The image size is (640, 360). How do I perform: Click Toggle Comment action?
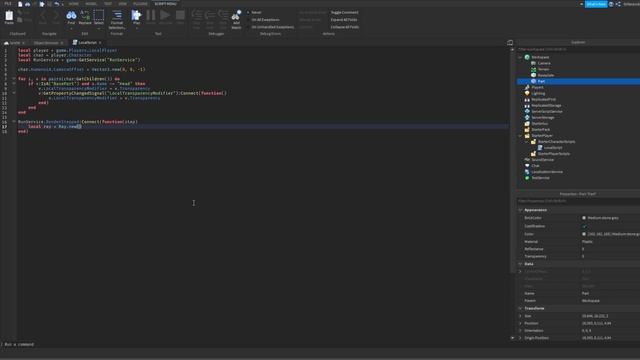click(x=344, y=13)
